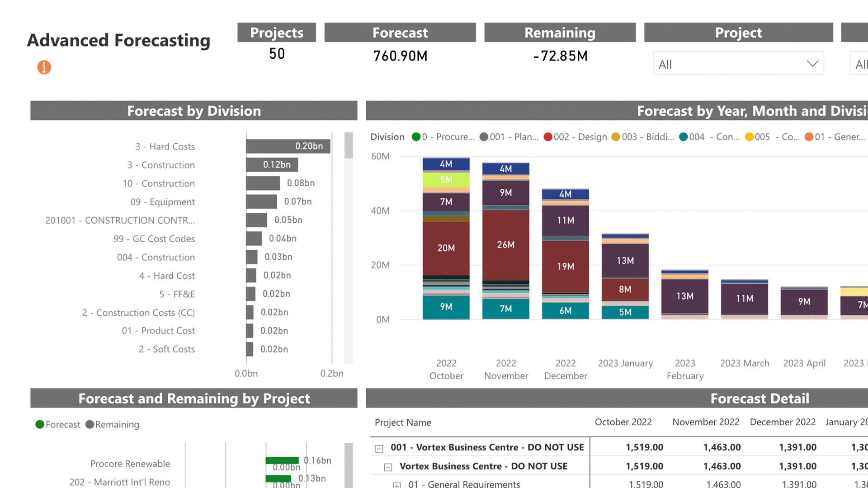Expand the 01 - General Requirements row
The image size is (868, 488).
(397, 484)
